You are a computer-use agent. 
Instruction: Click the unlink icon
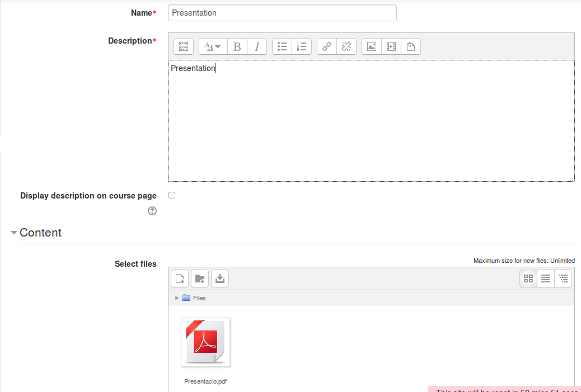coord(346,47)
